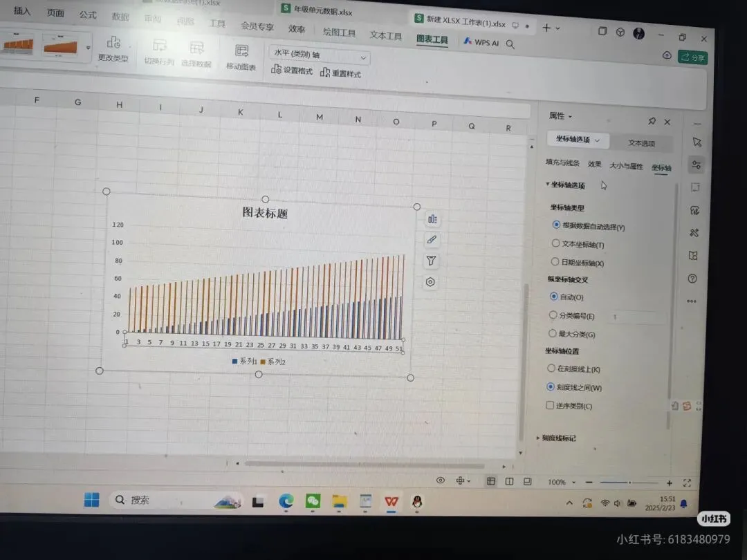Click Format Selection (设置格式) button
Image resolution: width=747 pixels, height=560 pixels.
point(292,70)
